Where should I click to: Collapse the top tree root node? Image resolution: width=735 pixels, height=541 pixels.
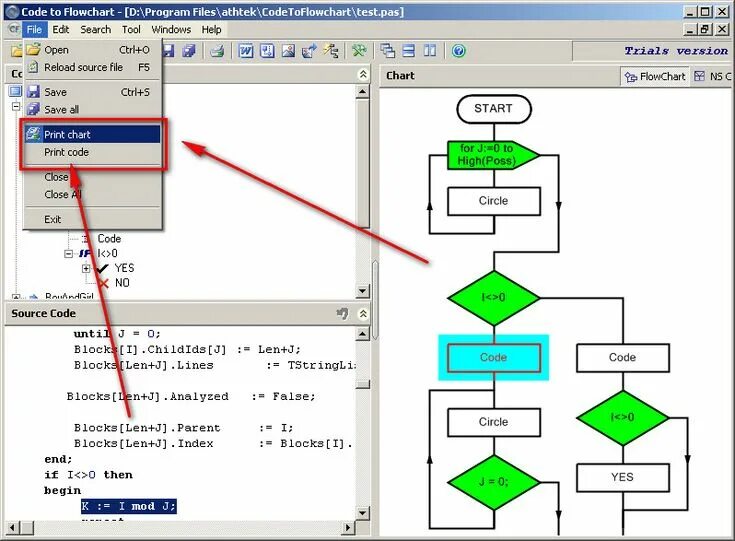click(x=16, y=107)
